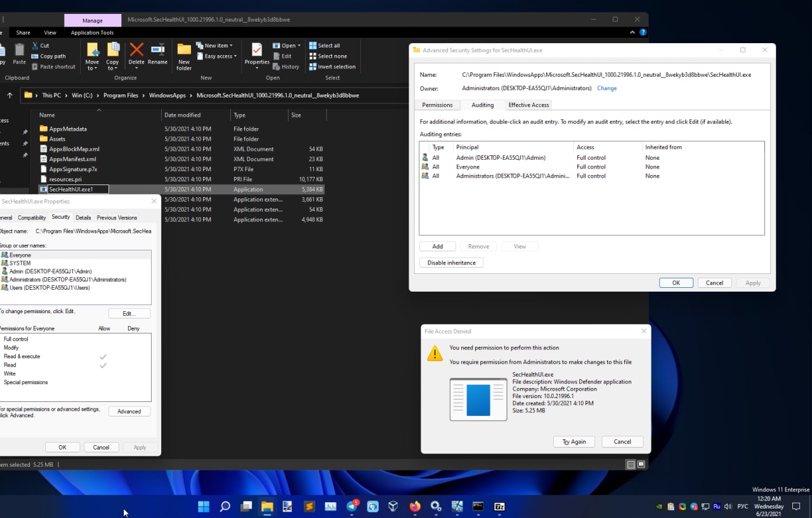The height and width of the screenshot is (518, 812).
Task: Open Telegram from the taskbar
Action: click(352, 507)
